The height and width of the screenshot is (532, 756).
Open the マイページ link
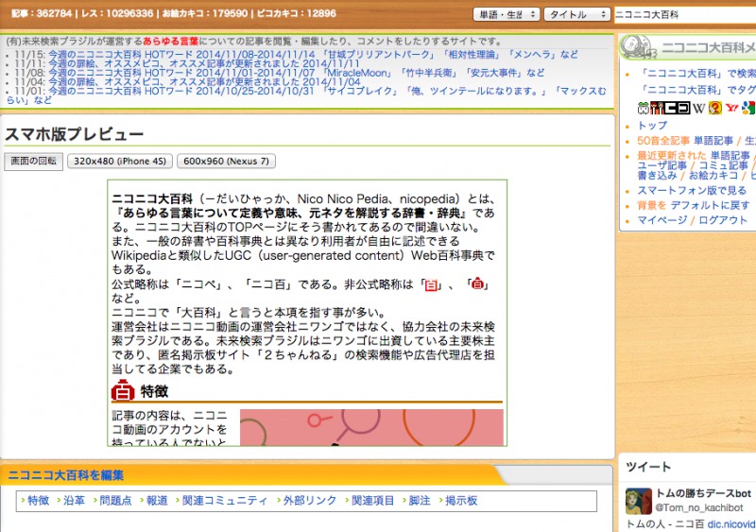(x=662, y=220)
